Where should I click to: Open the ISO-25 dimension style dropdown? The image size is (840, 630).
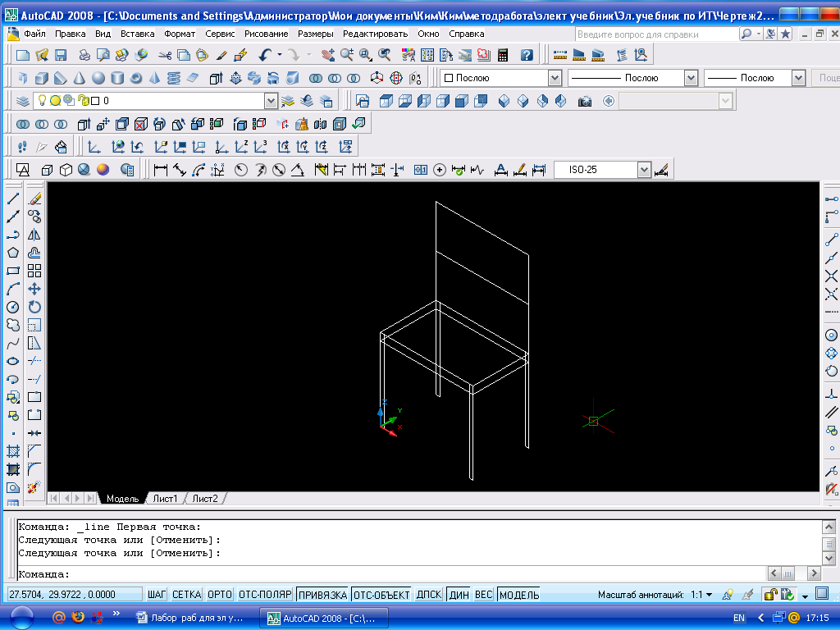click(644, 170)
